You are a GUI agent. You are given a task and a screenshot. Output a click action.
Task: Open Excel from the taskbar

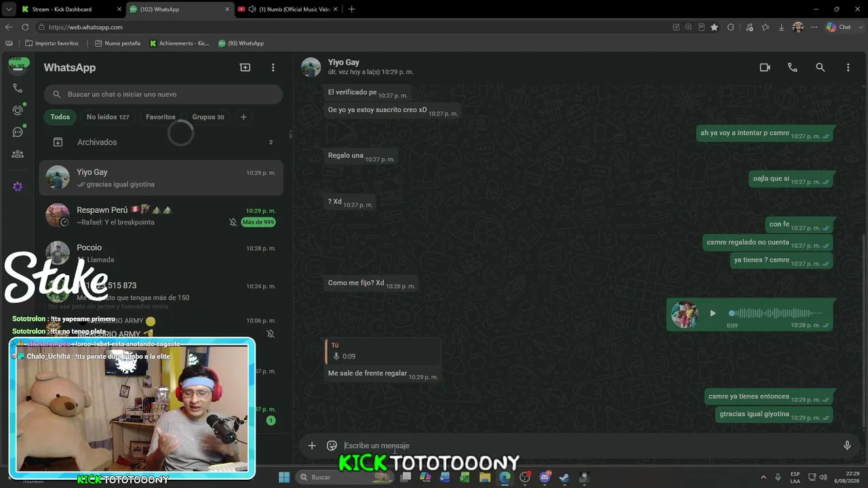(465, 477)
